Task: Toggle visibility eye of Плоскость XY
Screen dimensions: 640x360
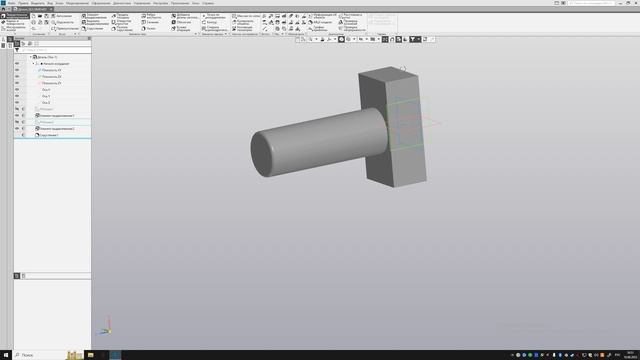Action: pyautogui.click(x=17, y=70)
